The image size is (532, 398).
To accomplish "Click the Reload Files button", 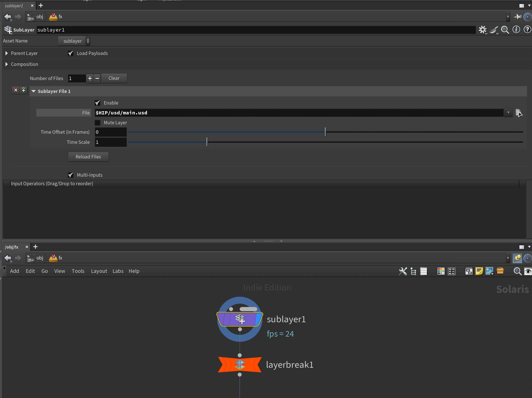I will (x=88, y=157).
